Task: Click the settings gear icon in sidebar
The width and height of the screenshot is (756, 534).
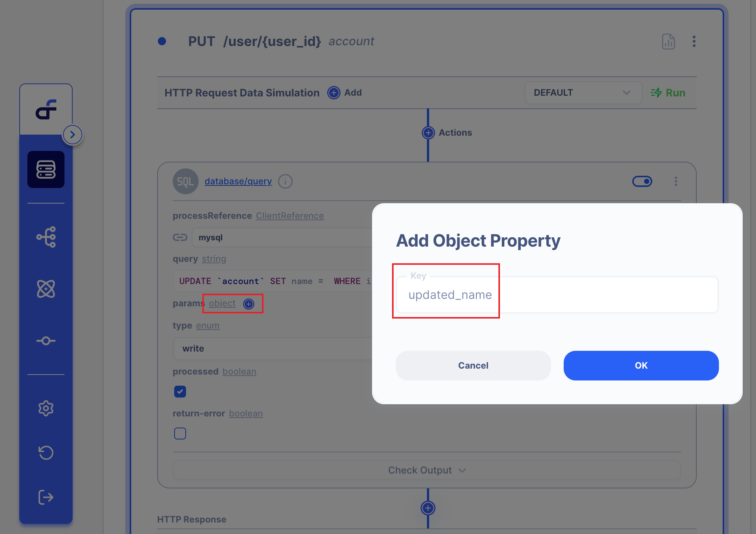Action: pos(46,409)
